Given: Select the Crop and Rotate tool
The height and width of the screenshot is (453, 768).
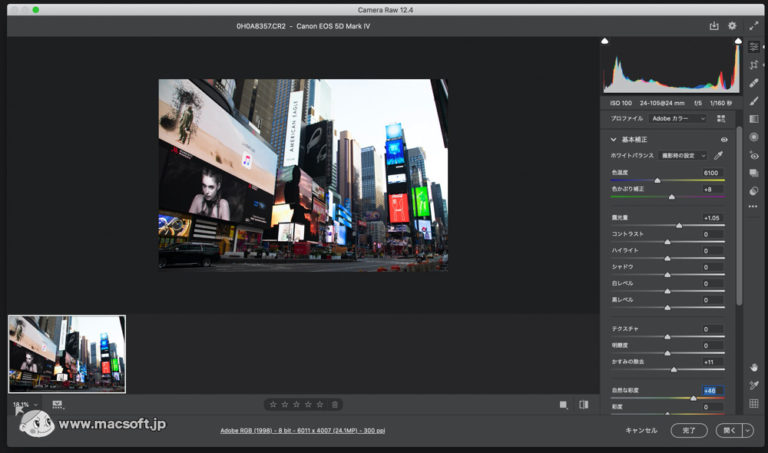Looking at the screenshot, I should pos(754,65).
